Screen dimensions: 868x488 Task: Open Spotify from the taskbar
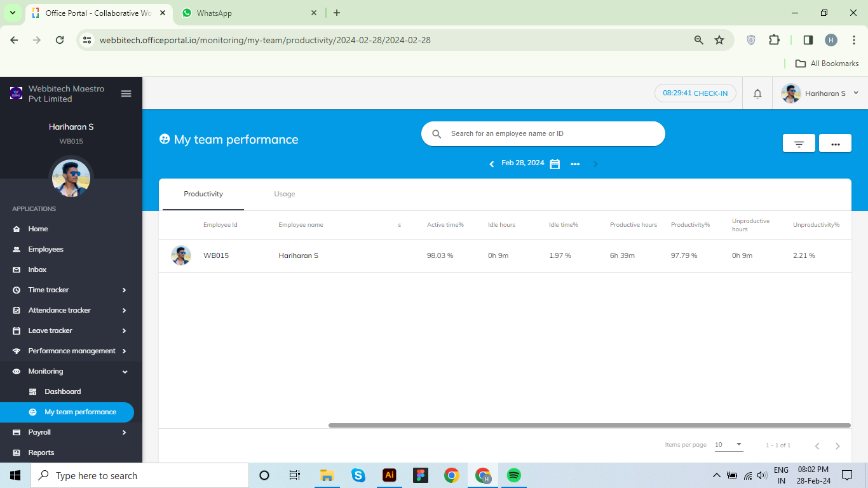click(x=513, y=475)
